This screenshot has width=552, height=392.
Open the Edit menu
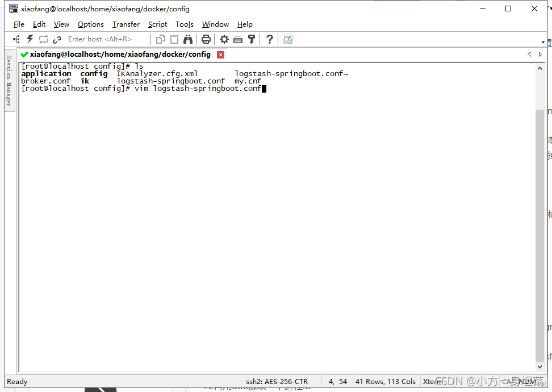(39, 24)
